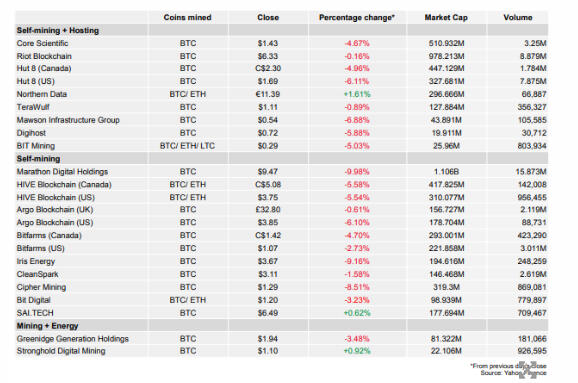Click the Core Scientific row name
Screen dimensions: 578x383
(x=42, y=43)
